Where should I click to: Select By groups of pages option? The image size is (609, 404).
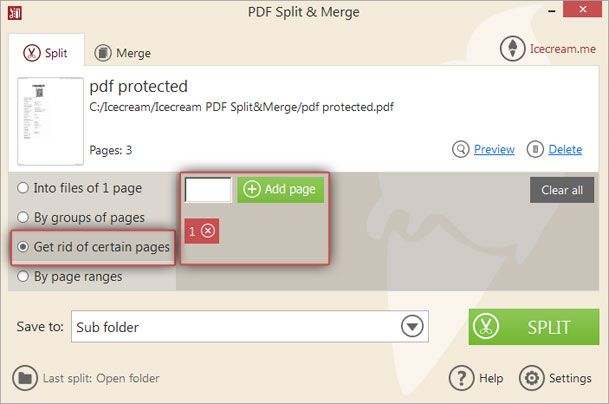81,217
